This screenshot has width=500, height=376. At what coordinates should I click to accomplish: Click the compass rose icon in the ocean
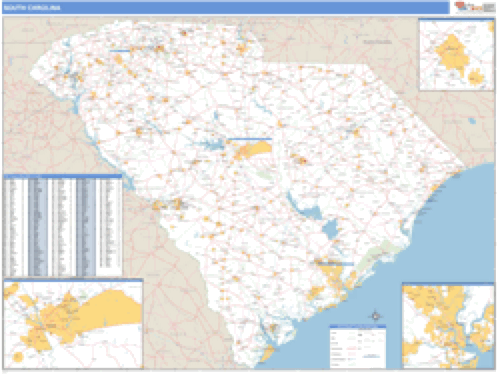point(376,315)
